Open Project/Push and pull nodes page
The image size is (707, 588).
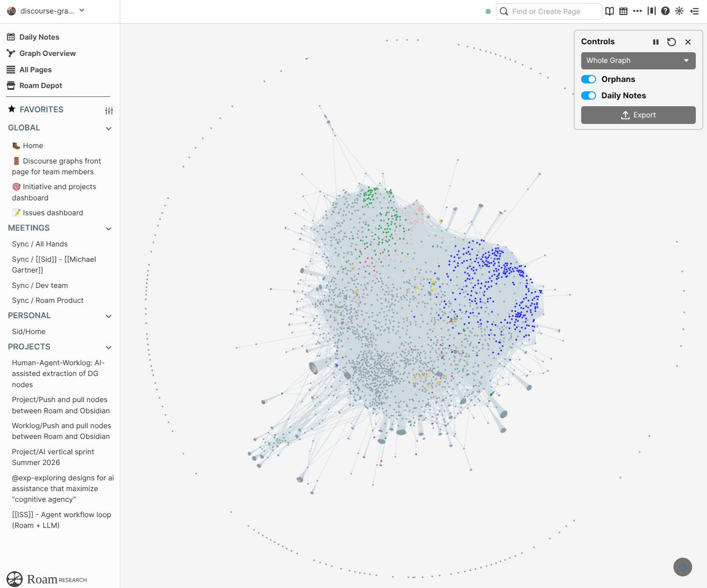pos(61,405)
